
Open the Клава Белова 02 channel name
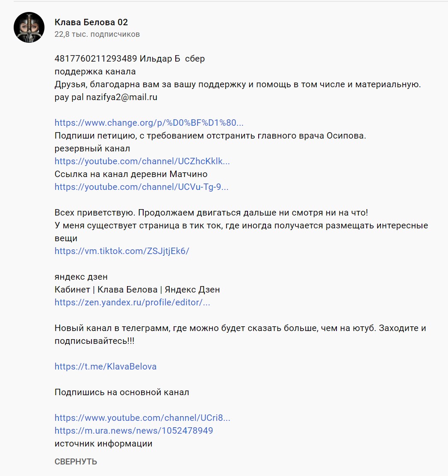click(x=91, y=22)
